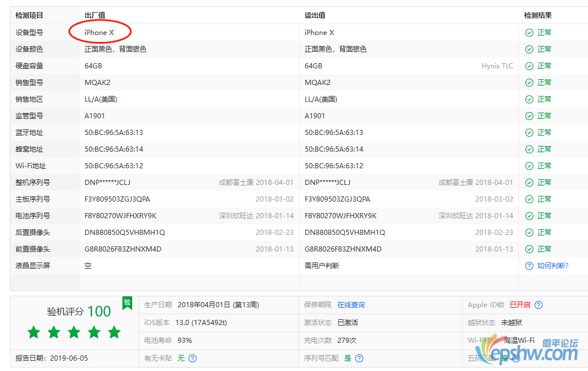Click the green check icon in 销售型号 row
The image size is (588, 371).
[529, 83]
